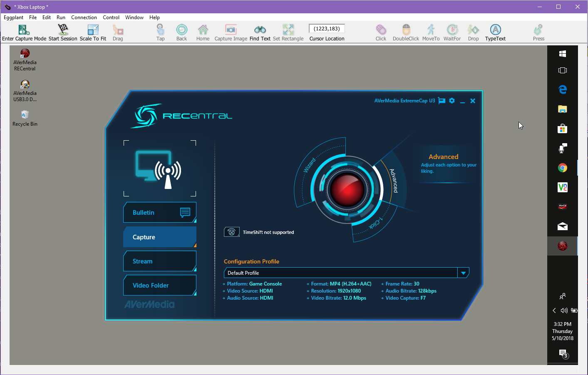Viewport: 588px width, 375px height.
Task: Toggle Scale To Fit toolbar icon
Action: (x=93, y=30)
